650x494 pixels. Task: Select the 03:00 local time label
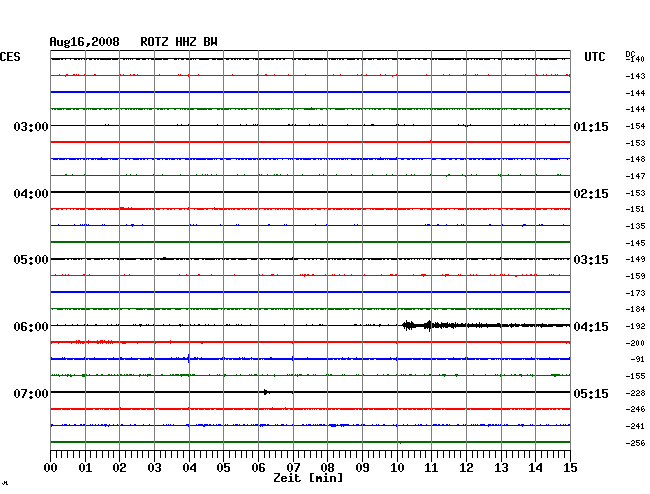click(x=31, y=126)
